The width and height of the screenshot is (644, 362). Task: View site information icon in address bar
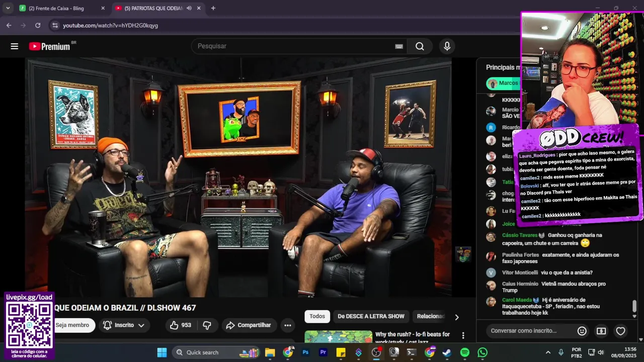pyautogui.click(x=55, y=25)
